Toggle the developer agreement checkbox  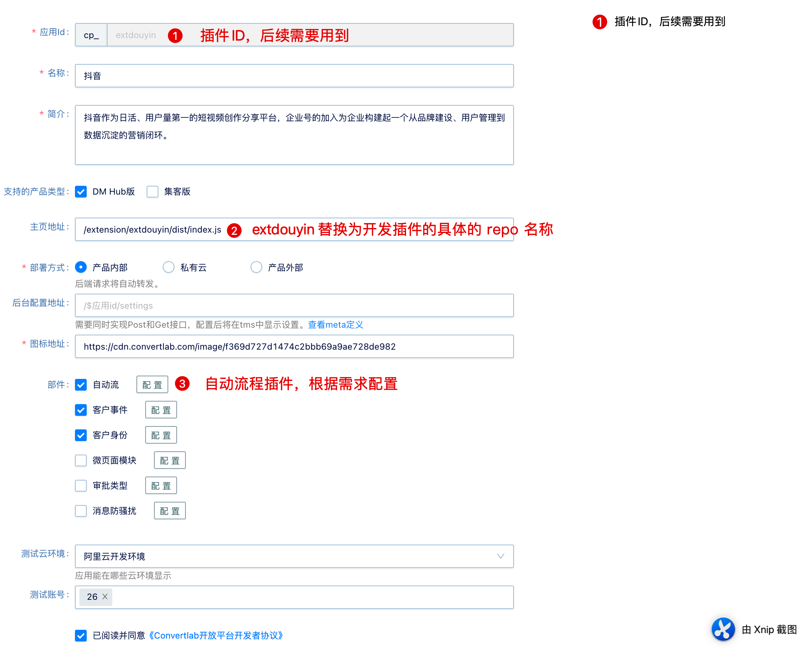point(81,635)
